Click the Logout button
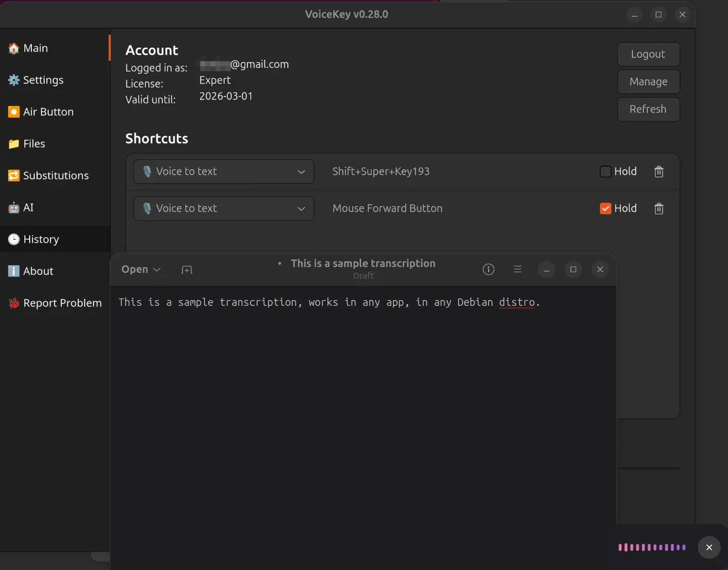 pyautogui.click(x=648, y=54)
